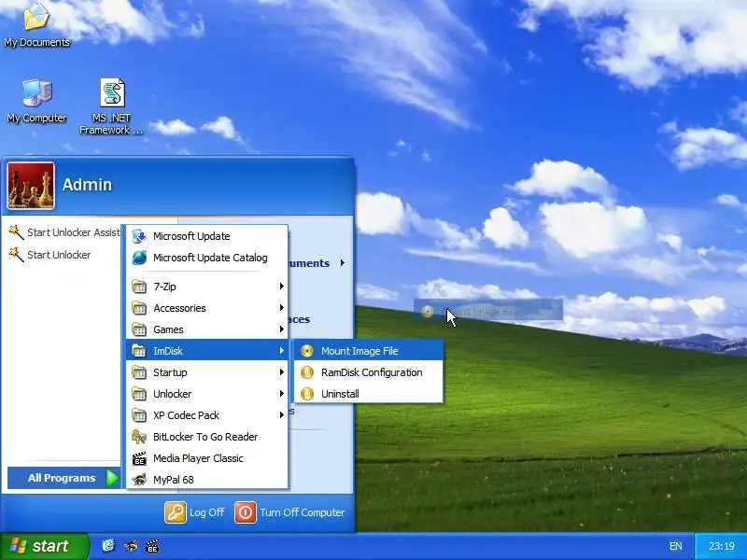The image size is (747, 560).
Task: Open Microsoft Update Catalog entry
Action: pyautogui.click(x=206, y=258)
